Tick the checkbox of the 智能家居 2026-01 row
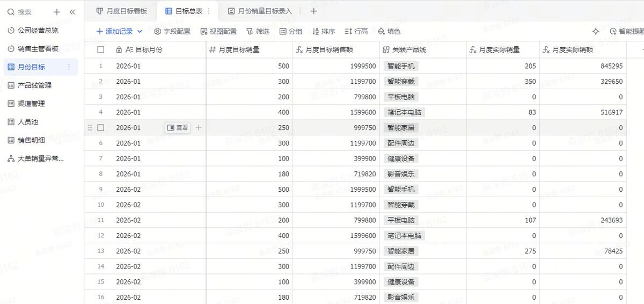This screenshot has height=304, width=644. coord(101,128)
